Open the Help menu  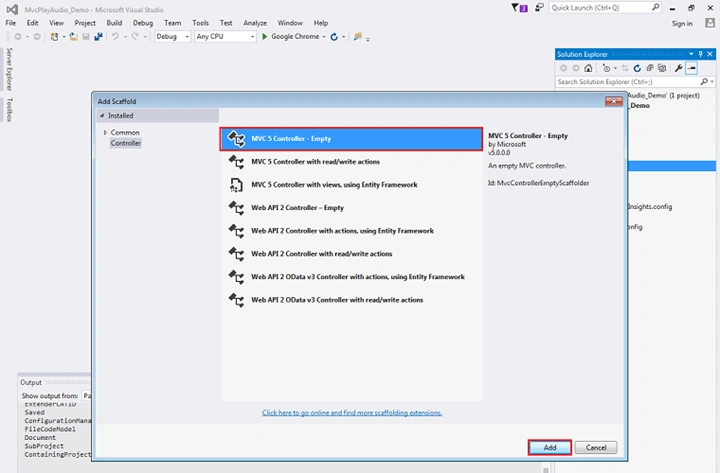pos(321,23)
